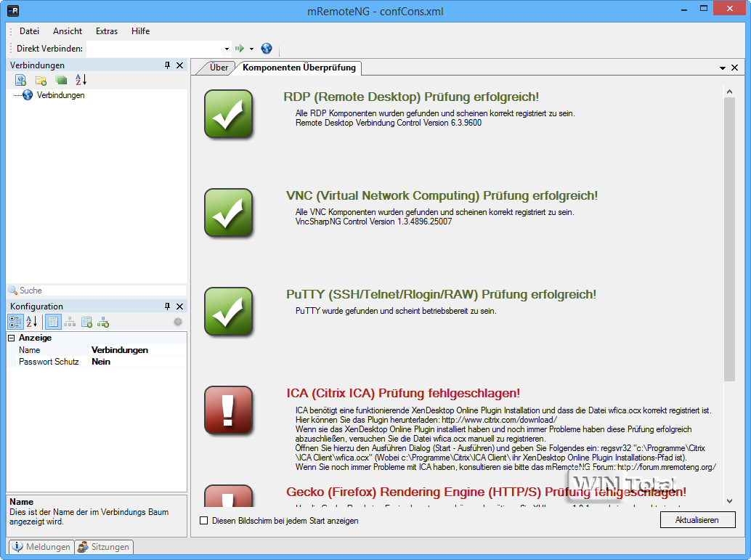Open the Meldungen tab
Image resolution: width=751 pixels, height=560 pixels.
click(41, 547)
